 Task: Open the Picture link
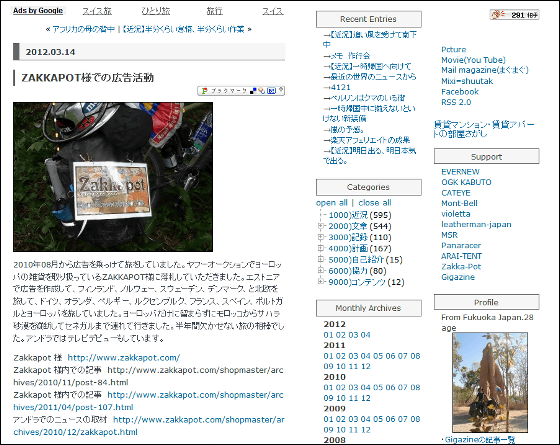pyautogui.click(x=454, y=50)
